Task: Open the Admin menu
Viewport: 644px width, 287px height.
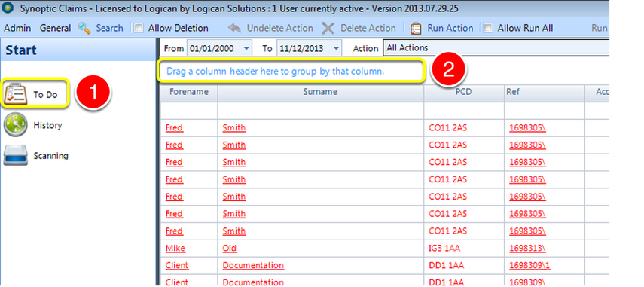Action: 17,28
